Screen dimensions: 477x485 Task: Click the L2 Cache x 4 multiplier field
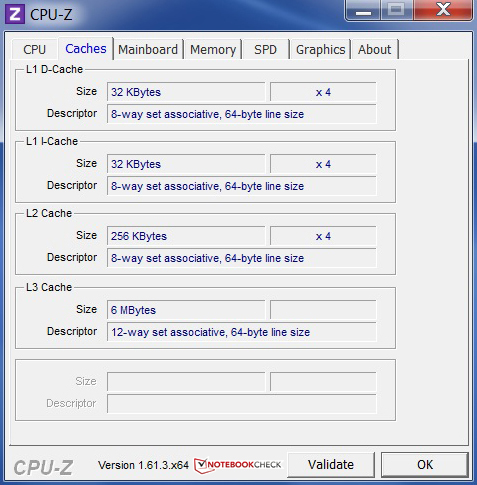coord(323,236)
